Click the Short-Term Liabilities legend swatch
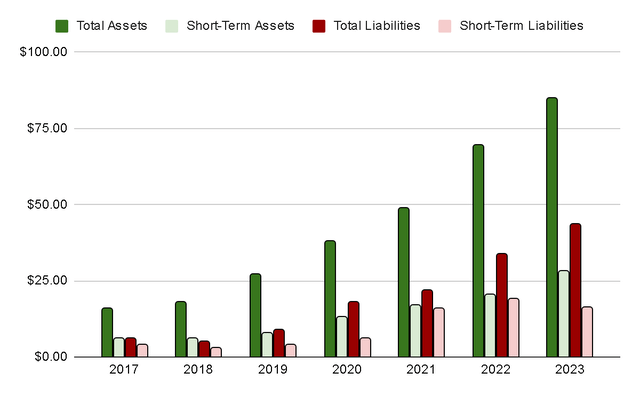The height and width of the screenshot is (396, 640). tap(445, 26)
